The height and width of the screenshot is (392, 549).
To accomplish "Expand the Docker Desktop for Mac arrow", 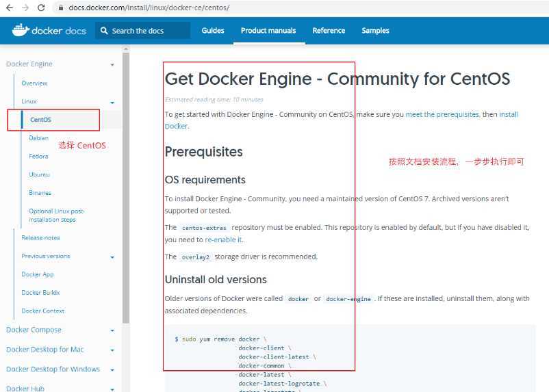I will 112,350.
